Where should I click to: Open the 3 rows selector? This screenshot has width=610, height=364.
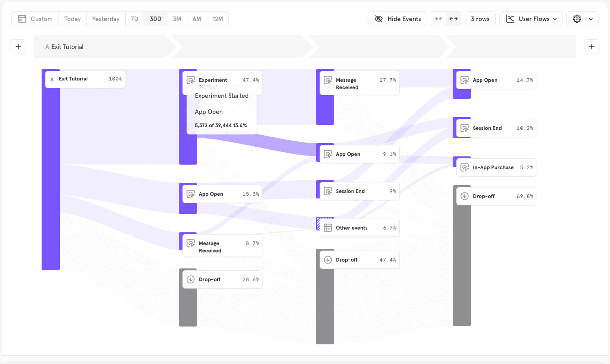click(x=480, y=19)
